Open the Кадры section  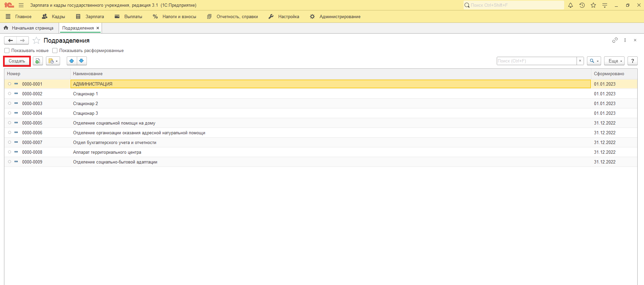pyautogui.click(x=53, y=16)
